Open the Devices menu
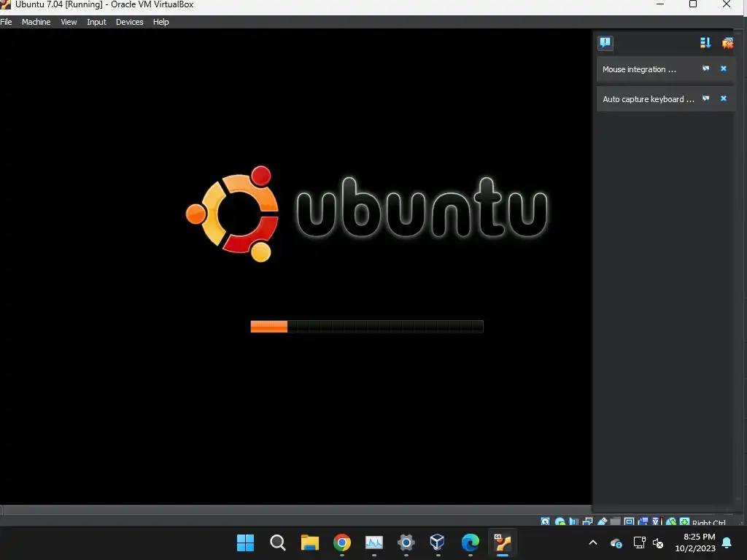747x560 pixels. coord(130,22)
